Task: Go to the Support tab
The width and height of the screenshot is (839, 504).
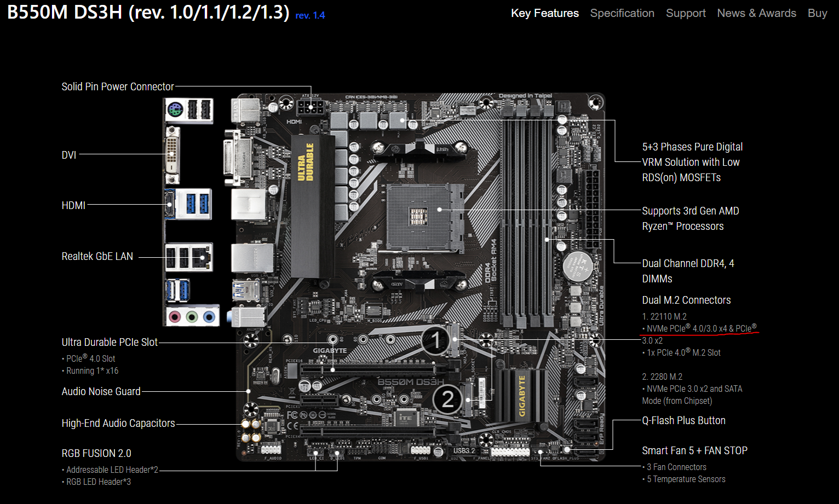Action: point(686,13)
